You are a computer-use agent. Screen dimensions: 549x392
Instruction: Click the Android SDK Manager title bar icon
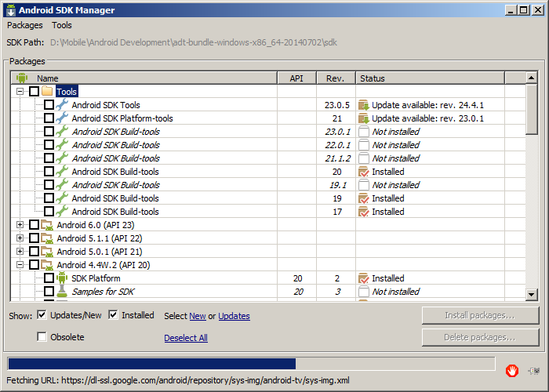[x=11, y=10]
